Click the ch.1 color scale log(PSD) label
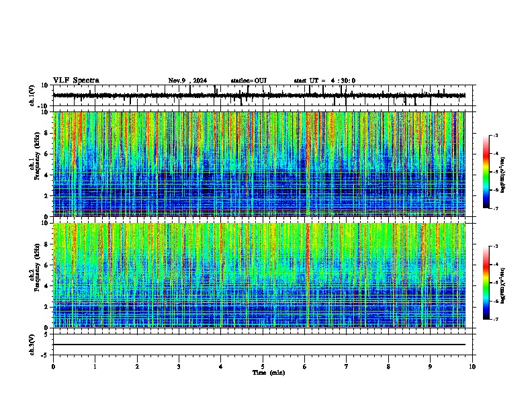Viewport: 532px width, 411px height. point(503,175)
